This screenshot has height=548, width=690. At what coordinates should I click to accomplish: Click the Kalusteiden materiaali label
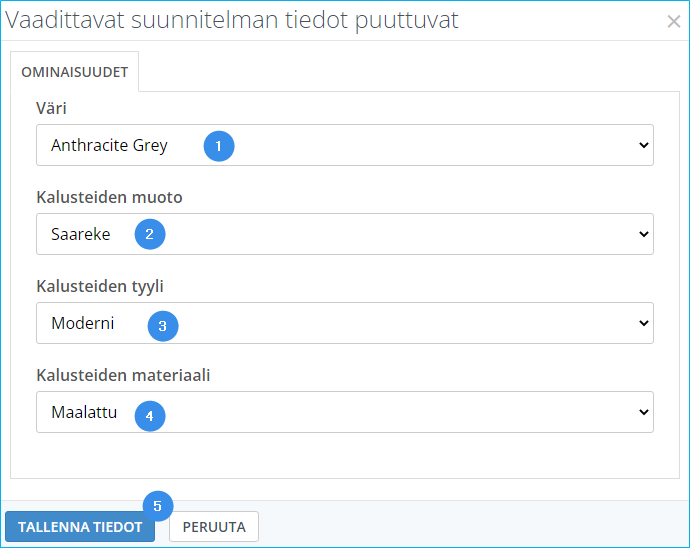coord(123,375)
